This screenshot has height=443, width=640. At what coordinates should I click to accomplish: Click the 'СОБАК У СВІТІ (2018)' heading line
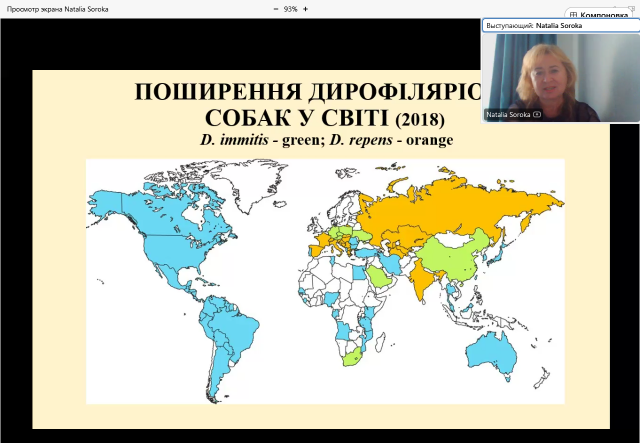(x=324, y=118)
